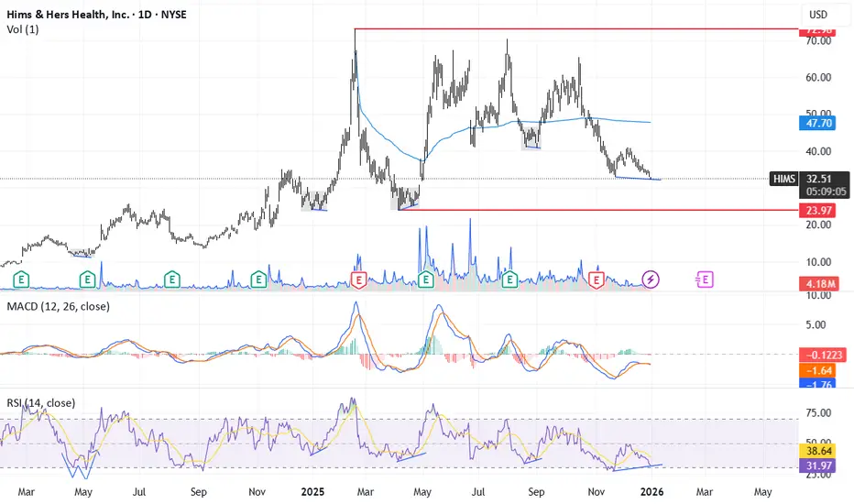Click the 20.00 price axis label

818,225
